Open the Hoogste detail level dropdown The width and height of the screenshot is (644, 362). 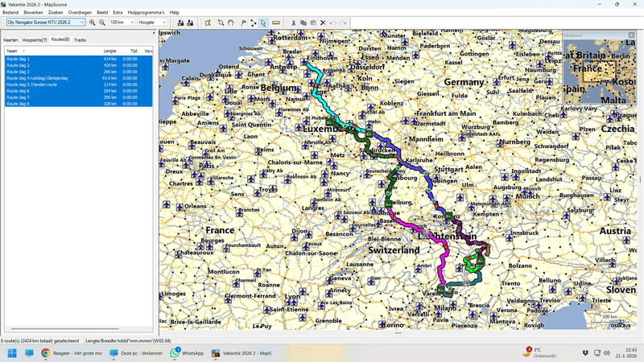[x=153, y=23]
